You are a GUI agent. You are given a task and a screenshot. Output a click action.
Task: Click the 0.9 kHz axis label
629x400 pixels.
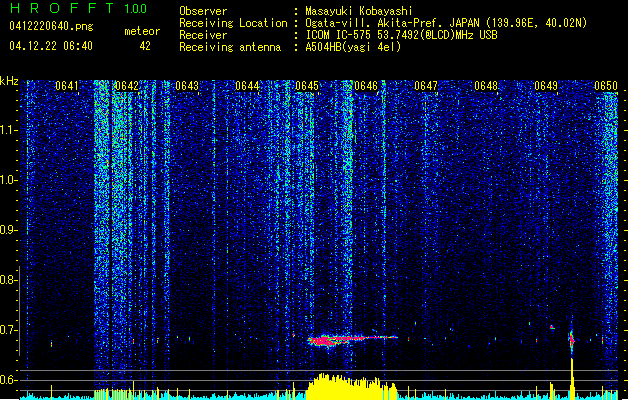point(9,230)
